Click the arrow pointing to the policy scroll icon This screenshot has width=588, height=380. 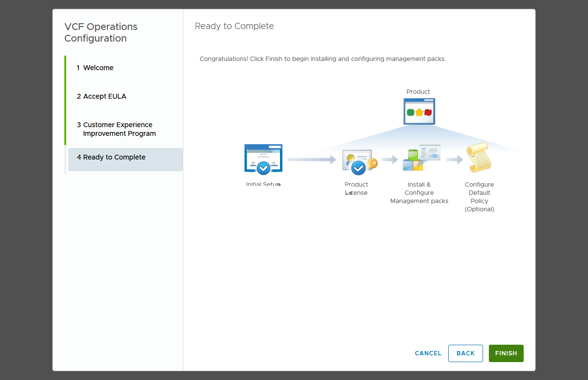point(455,160)
